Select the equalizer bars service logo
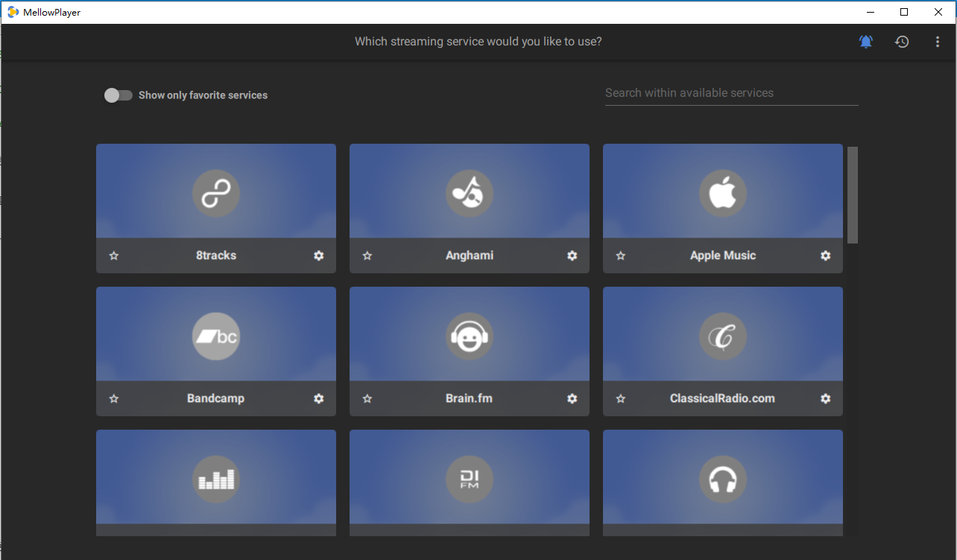Screen dimensions: 957x560 pos(216,480)
